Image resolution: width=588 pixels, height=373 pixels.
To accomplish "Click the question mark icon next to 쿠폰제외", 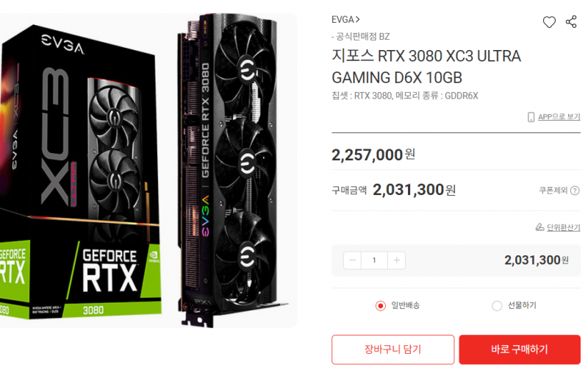I will pyautogui.click(x=575, y=191).
